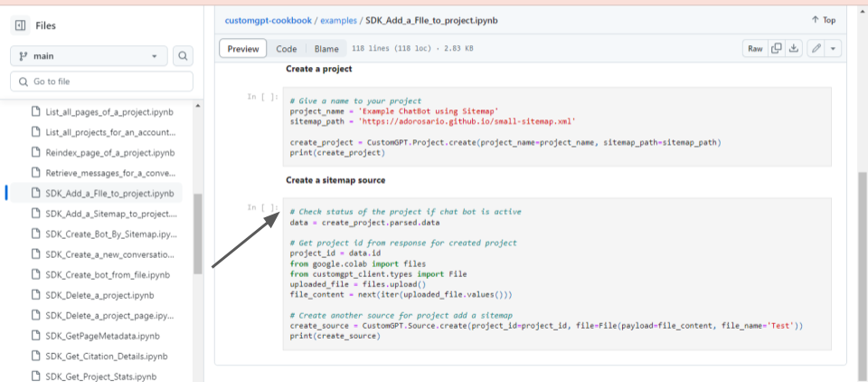This screenshot has width=868, height=382.
Task: Click the 'Create a sitemap source' heading
Action: pyautogui.click(x=335, y=180)
